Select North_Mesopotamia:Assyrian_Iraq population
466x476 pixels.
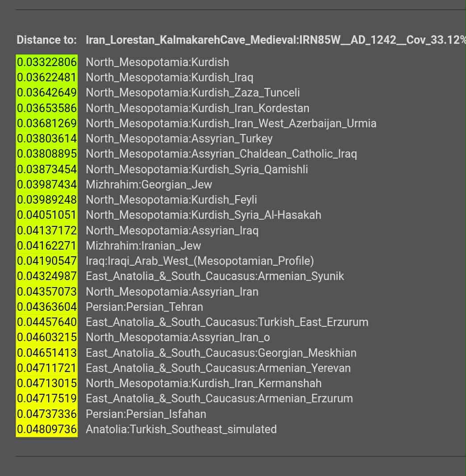172,230
